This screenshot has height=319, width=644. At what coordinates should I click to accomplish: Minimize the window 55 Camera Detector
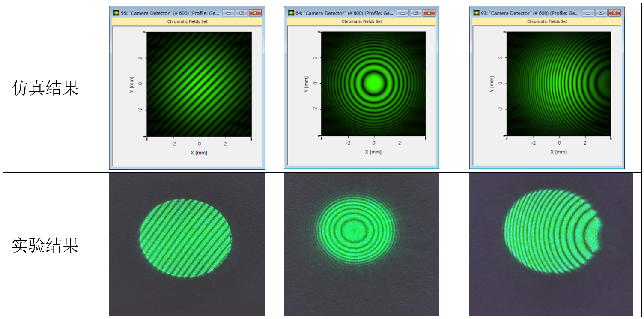click(x=229, y=13)
